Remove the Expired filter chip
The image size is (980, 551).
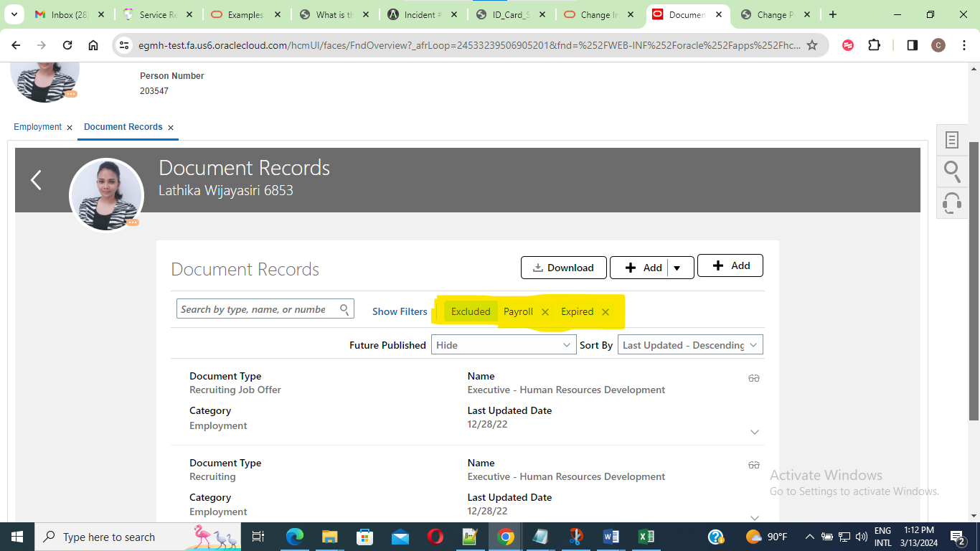tap(606, 312)
